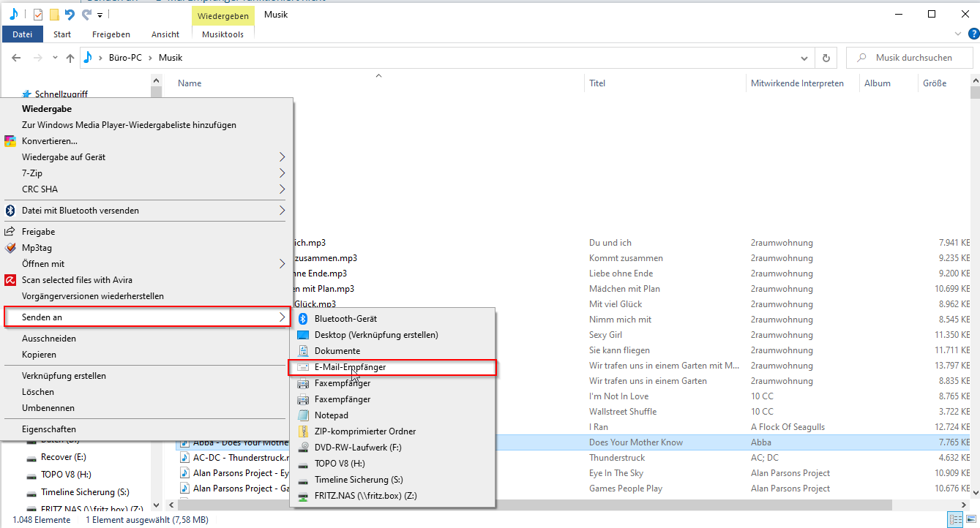This screenshot has width=980, height=528.
Task: Click the E-Mail-Empfänger envelope icon
Action: coord(303,367)
